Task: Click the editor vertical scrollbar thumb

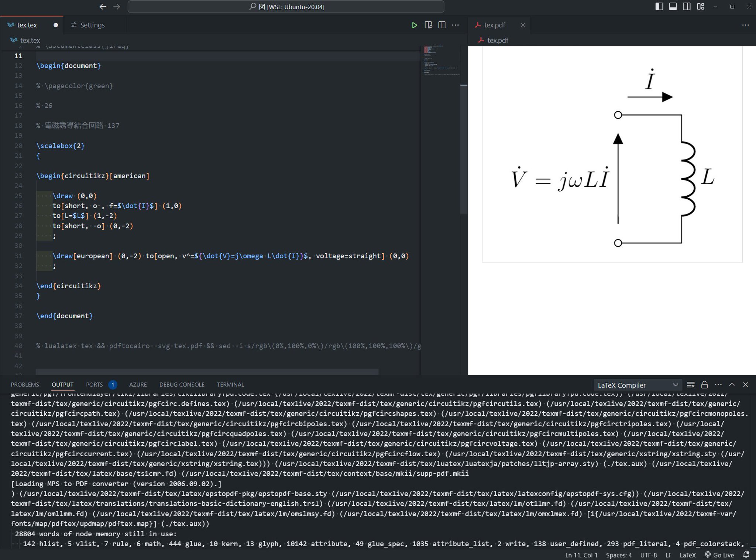Action: click(x=464, y=150)
